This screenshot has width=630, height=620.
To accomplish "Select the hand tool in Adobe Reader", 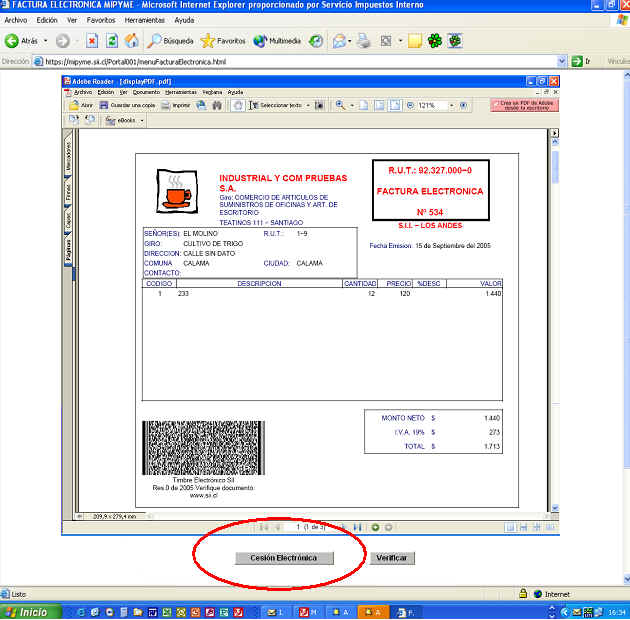I will coord(238,105).
